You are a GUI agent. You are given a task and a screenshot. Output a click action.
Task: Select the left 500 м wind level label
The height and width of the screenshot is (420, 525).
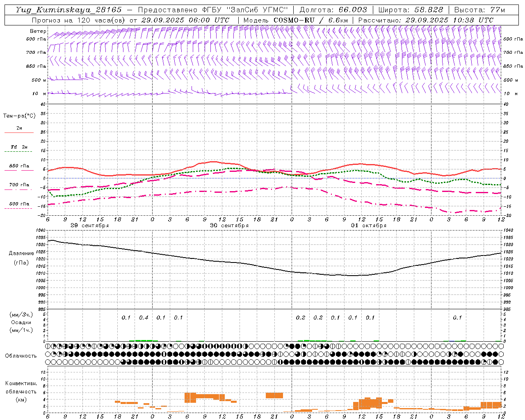click(x=39, y=80)
